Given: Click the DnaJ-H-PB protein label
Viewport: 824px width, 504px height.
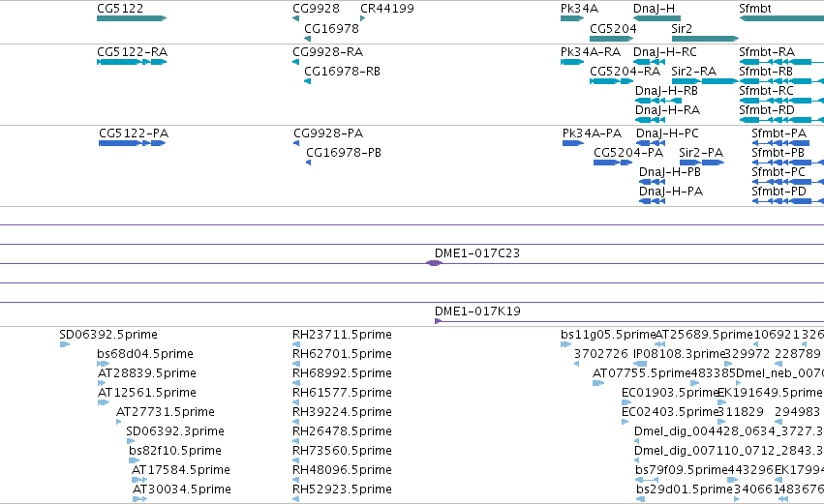Looking at the screenshot, I should [669, 172].
